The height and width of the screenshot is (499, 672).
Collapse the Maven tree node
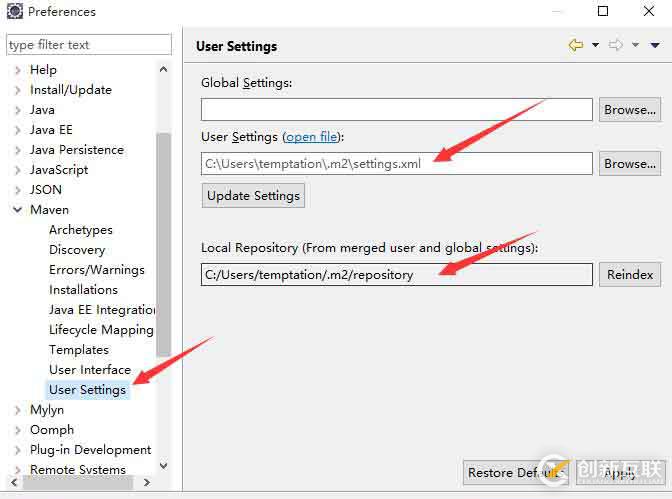point(17,210)
